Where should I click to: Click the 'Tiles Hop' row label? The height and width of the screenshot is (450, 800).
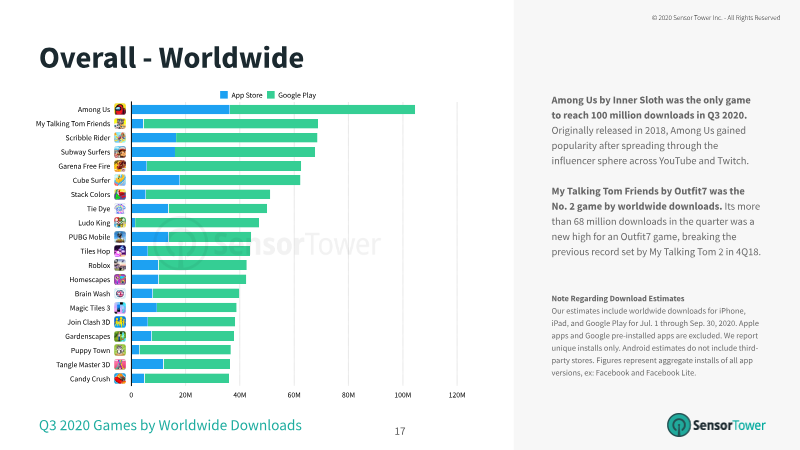click(95, 251)
